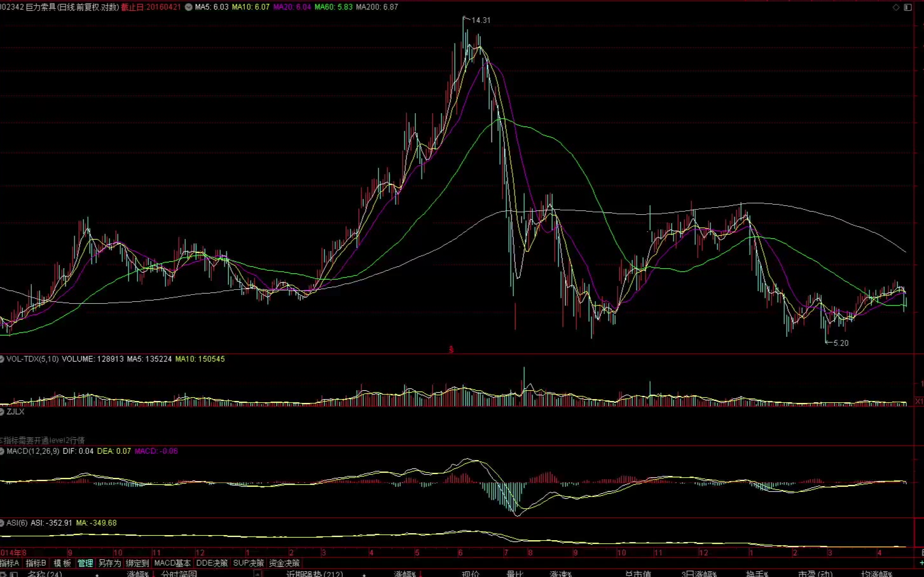924x577 pixels.
Task: Switch to the 指标B tab
Action: pos(36,563)
